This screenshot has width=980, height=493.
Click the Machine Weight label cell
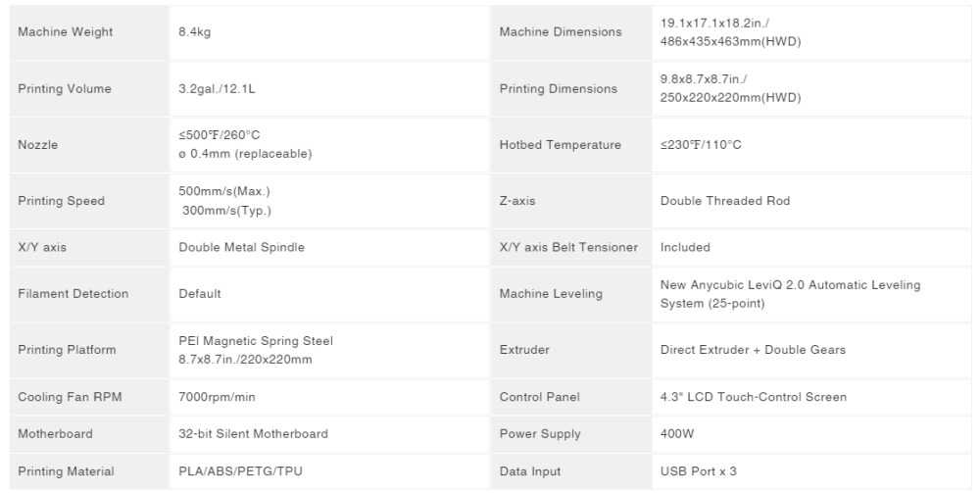pyautogui.click(x=89, y=32)
